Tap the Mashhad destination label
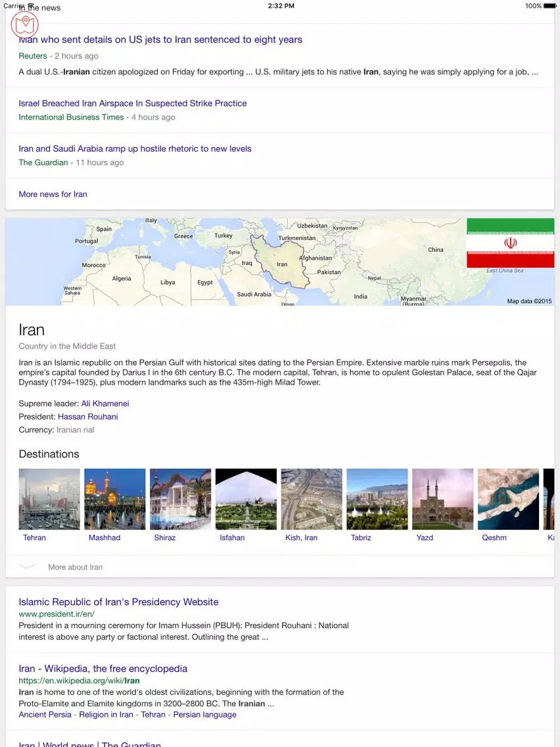560x747 pixels. [105, 538]
